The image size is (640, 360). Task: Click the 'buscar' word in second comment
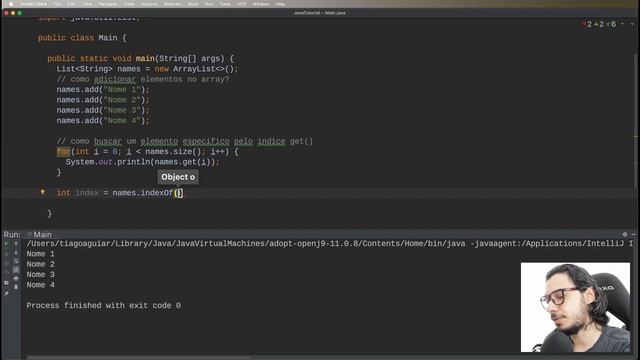pos(108,141)
